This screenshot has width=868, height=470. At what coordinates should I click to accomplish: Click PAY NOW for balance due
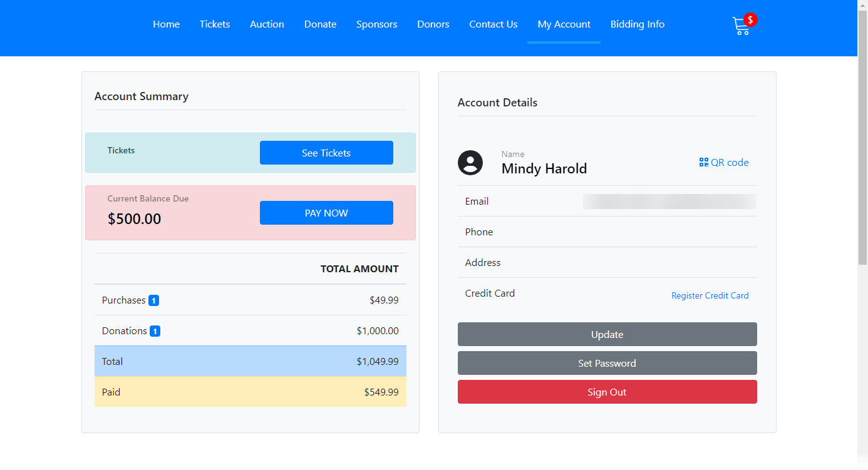[x=326, y=213]
